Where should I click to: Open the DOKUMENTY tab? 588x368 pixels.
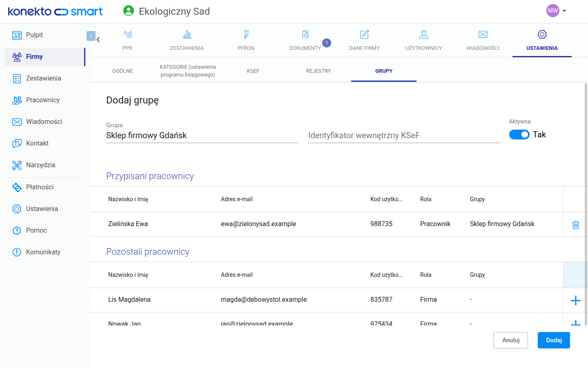coord(305,40)
